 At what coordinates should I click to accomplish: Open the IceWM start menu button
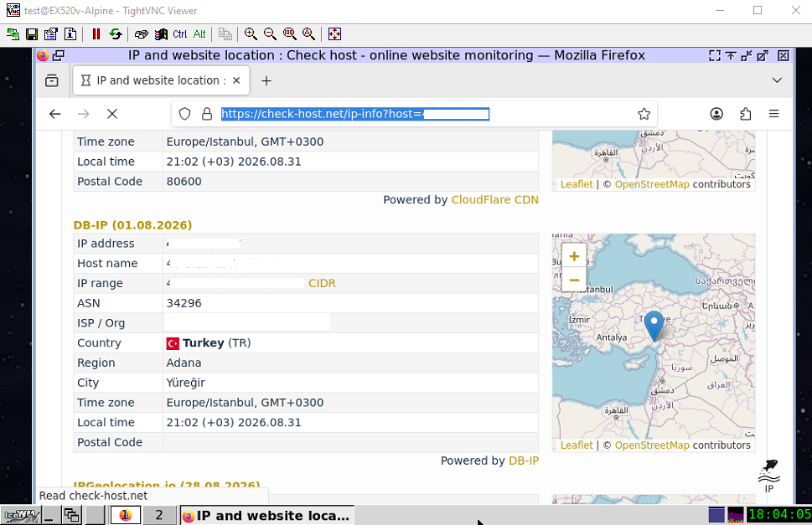21,515
